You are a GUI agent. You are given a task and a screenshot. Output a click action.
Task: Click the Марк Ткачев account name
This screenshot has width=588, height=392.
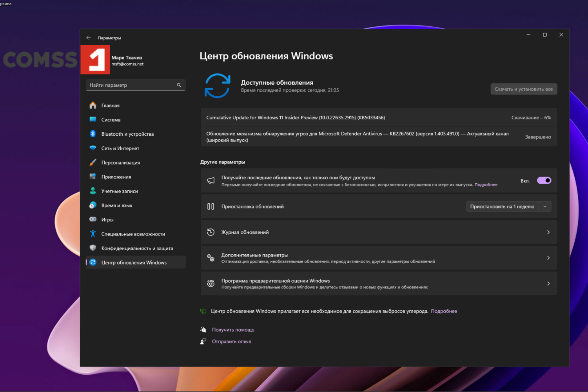pyautogui.click(x=127, y=58)
